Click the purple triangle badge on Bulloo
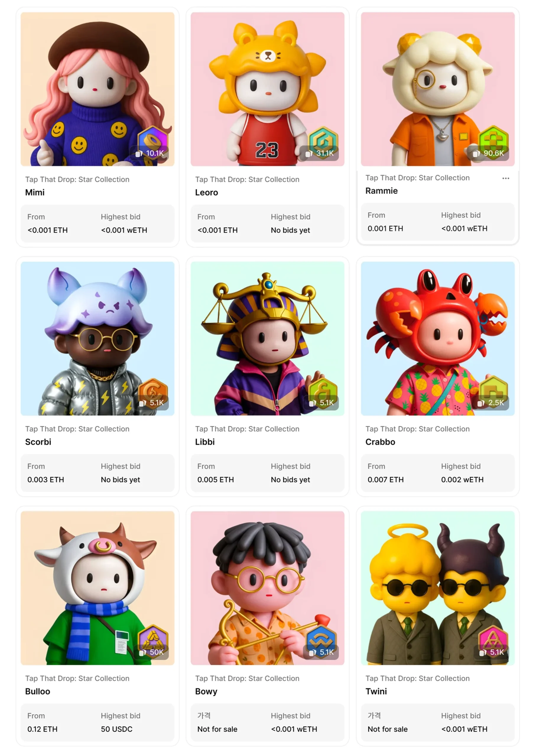The width and height of the screenshot is (536, 756). coord(153,640)
